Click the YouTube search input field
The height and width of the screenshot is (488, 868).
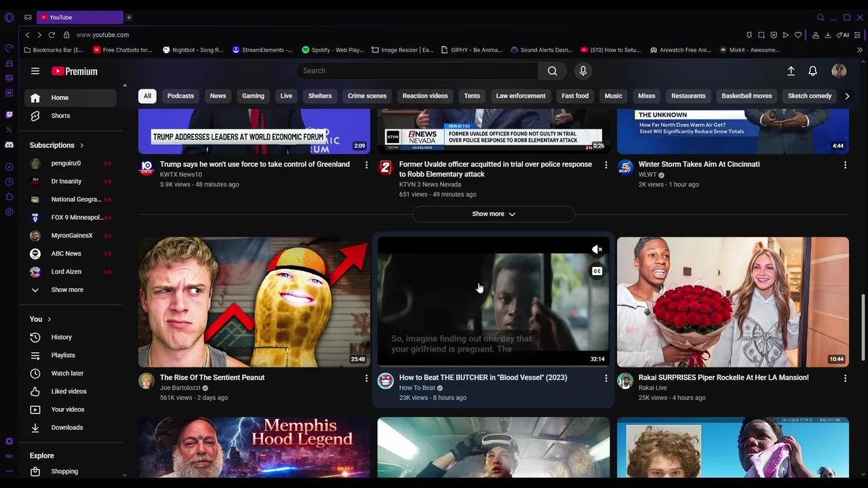click(x=417, y=70)
